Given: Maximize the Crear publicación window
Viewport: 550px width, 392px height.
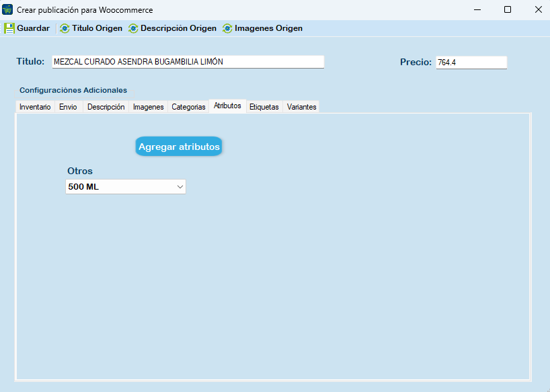Looking at the screenshot, I should tap(508, 9).
